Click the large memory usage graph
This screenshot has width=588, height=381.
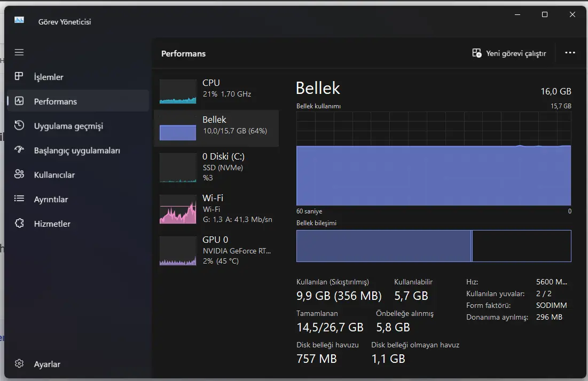tap(434, 158)
